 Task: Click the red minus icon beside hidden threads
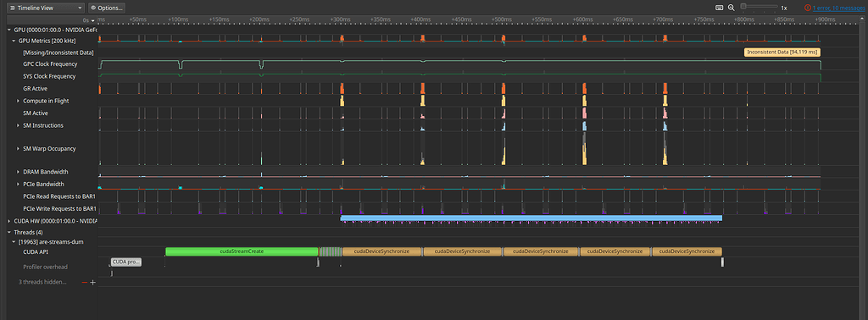click(x=85, y=283)
